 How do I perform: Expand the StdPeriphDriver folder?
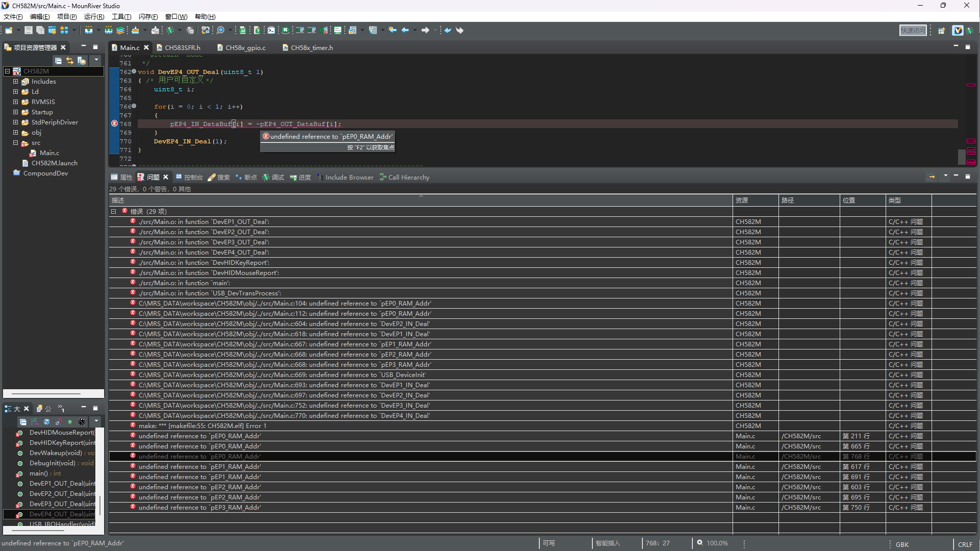pos(15,122)
